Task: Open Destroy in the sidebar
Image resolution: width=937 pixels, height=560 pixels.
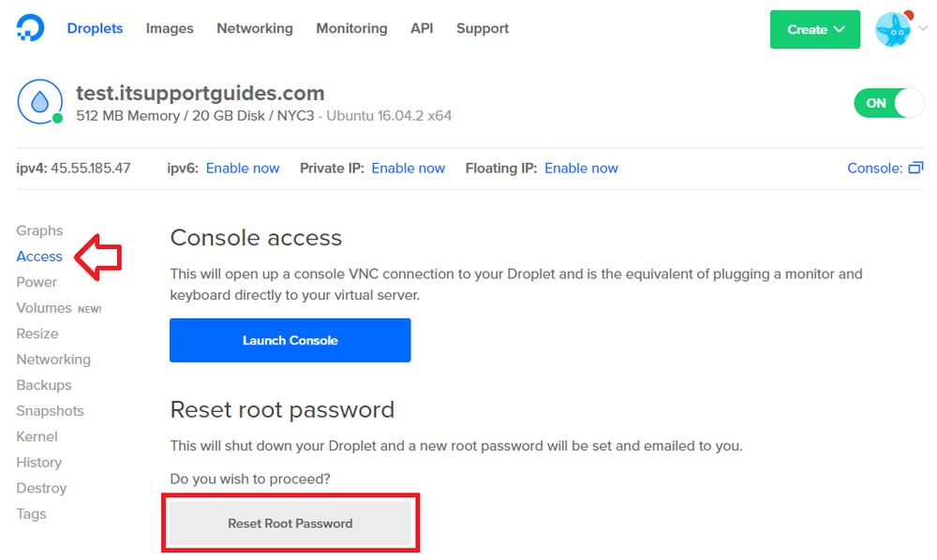Action: [42, 488]
